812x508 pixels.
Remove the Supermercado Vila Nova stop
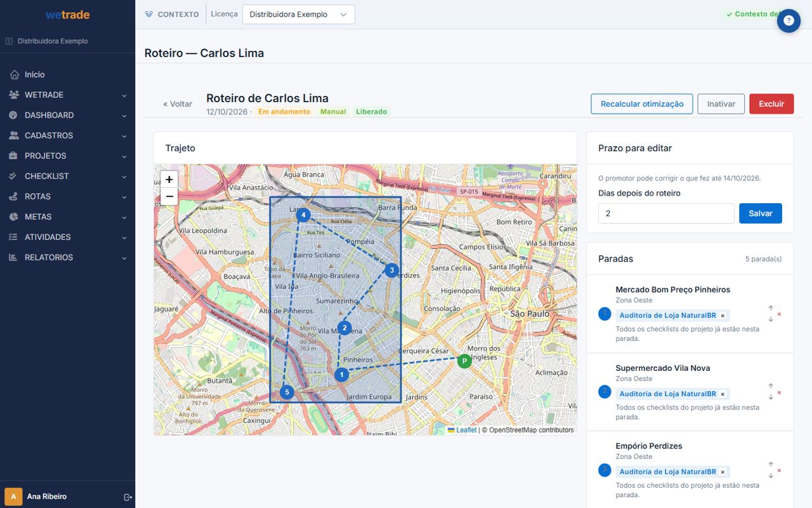tap(779, 392)
